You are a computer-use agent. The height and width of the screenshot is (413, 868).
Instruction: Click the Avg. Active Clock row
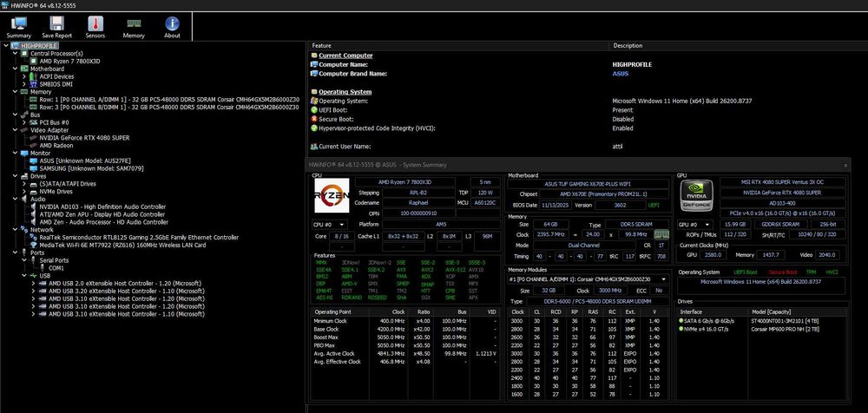406,353
